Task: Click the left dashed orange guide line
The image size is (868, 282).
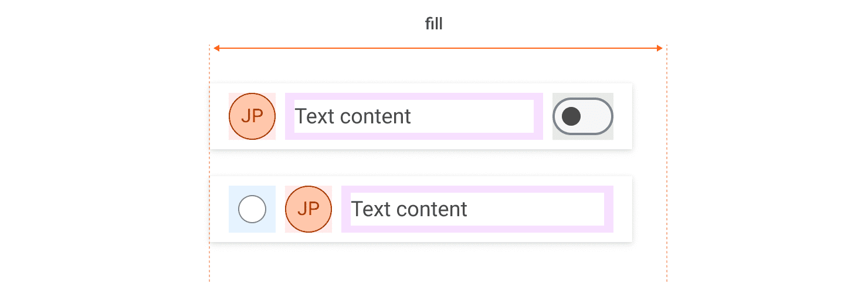Action: pyautogui.click(x=209, y=176)
